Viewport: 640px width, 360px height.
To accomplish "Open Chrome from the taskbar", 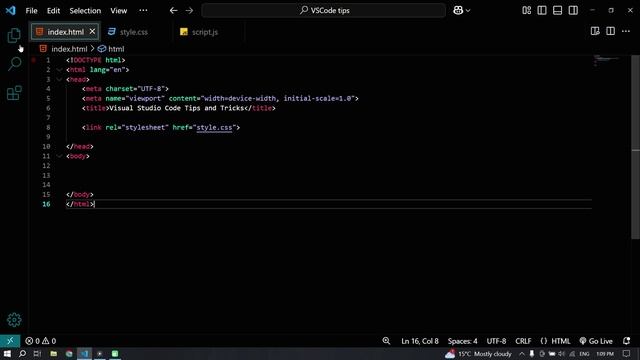I will pyautogui.click(x=69, y=353).
